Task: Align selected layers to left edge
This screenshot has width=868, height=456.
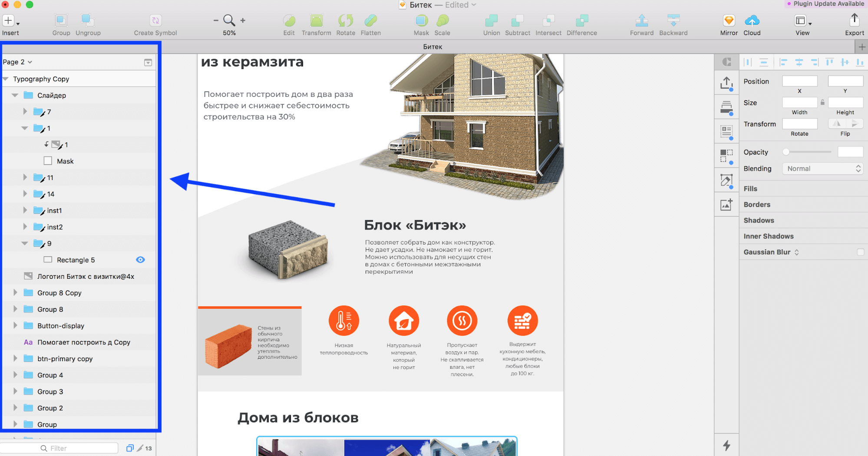Action: [783, 63]
